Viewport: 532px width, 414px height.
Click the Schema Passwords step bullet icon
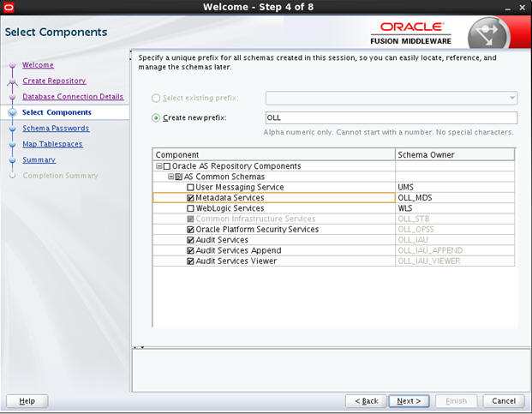(13, 129)
